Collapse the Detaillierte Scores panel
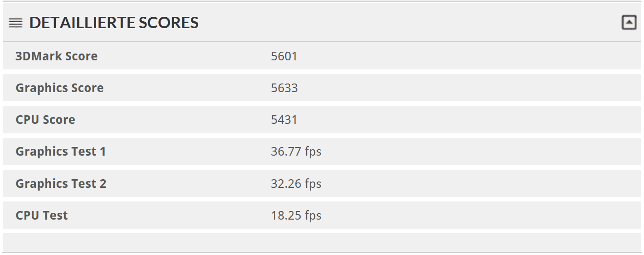This screenshot has width=644, height=255. pos(629,22)
